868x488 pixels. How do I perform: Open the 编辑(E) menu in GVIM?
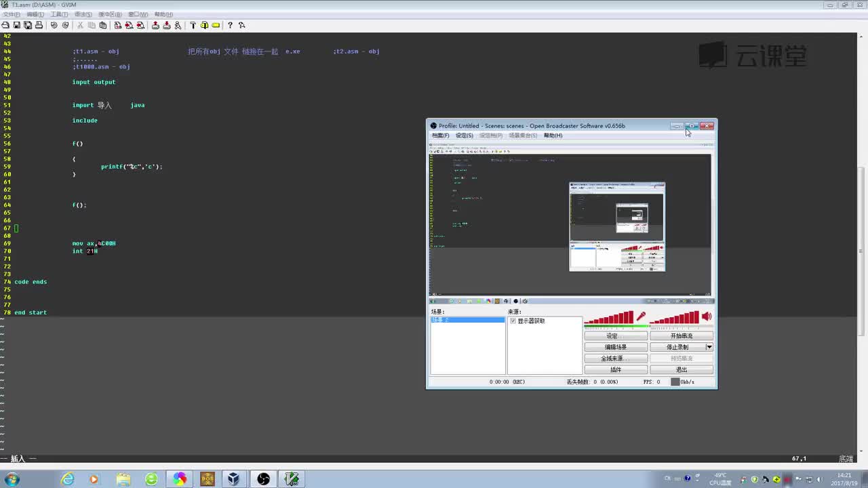click(x=35, y=14)
